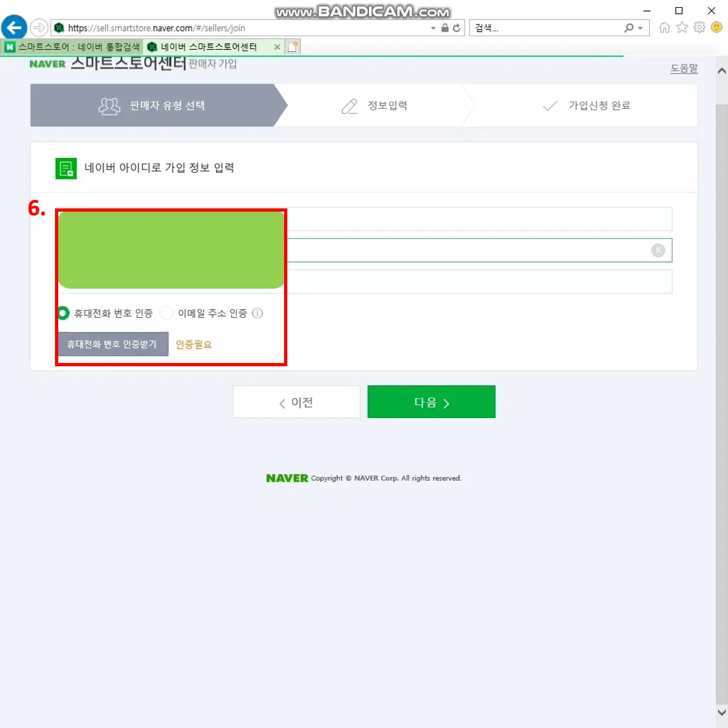728x728 pixels.
Task: Open favorites with the star icon
Action: (681, 27)
